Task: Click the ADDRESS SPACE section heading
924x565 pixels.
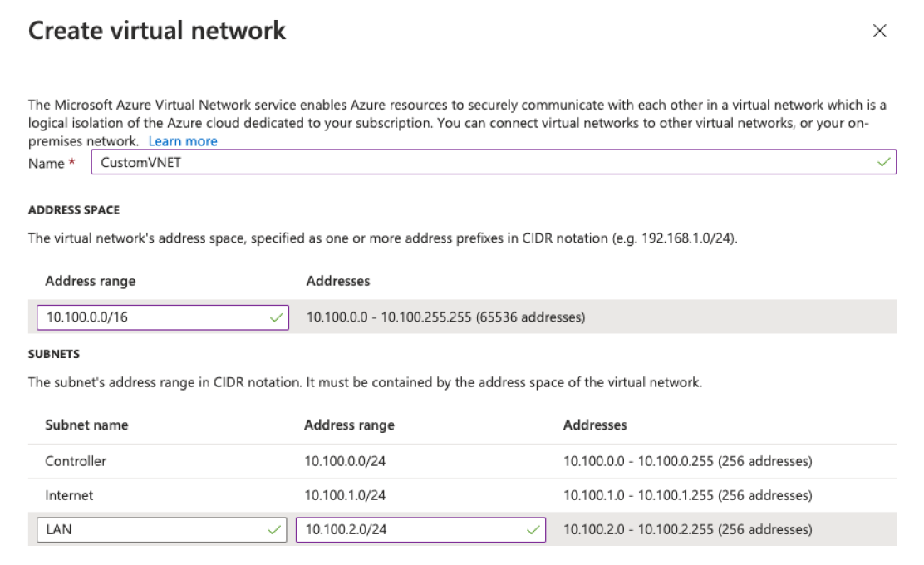Action: (x=73, y=210)
